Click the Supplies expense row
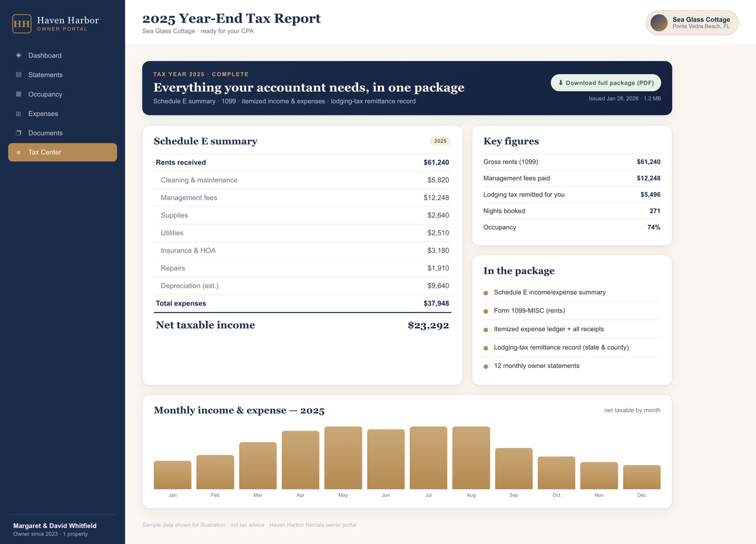This screenshot has height=544, width=756. pyautogui.click(x=302, y=215)
